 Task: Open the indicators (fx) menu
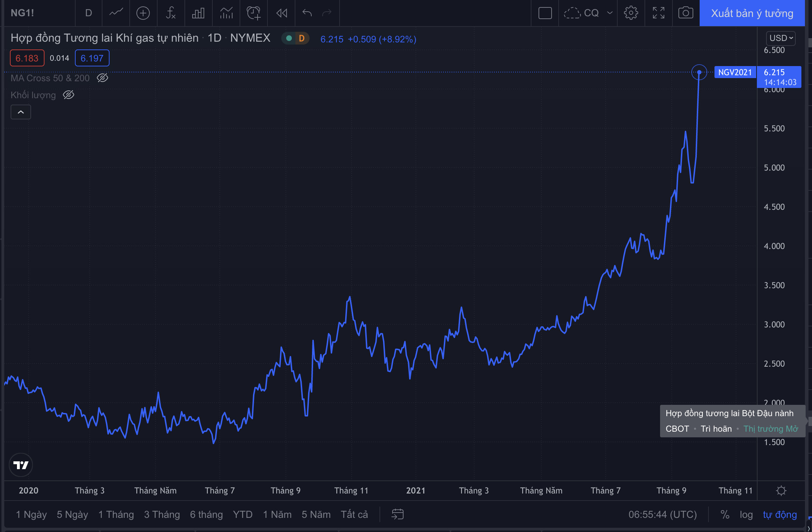click(x=171, y=13)
